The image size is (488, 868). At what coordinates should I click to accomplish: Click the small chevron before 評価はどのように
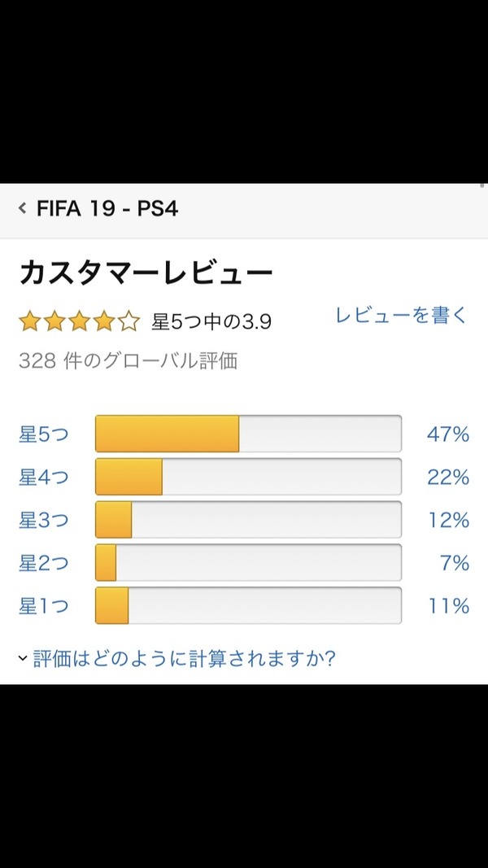(23, 659)
